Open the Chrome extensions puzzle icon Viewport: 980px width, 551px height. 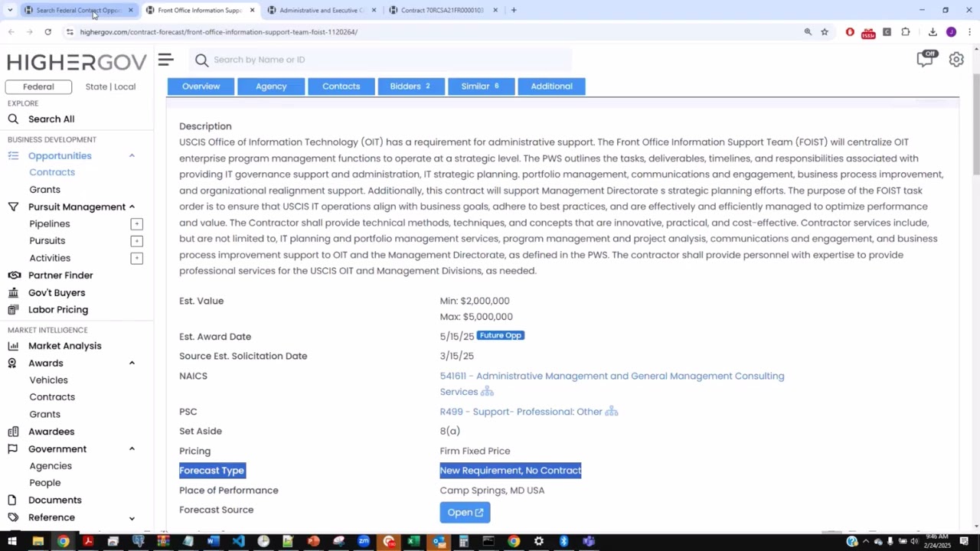(906, 32)
